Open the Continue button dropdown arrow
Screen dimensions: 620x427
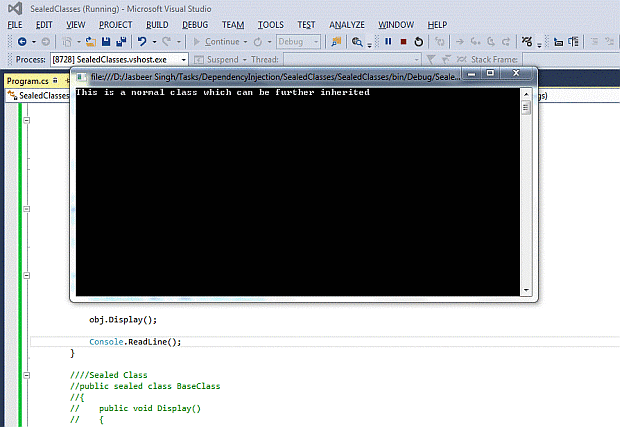246,42
